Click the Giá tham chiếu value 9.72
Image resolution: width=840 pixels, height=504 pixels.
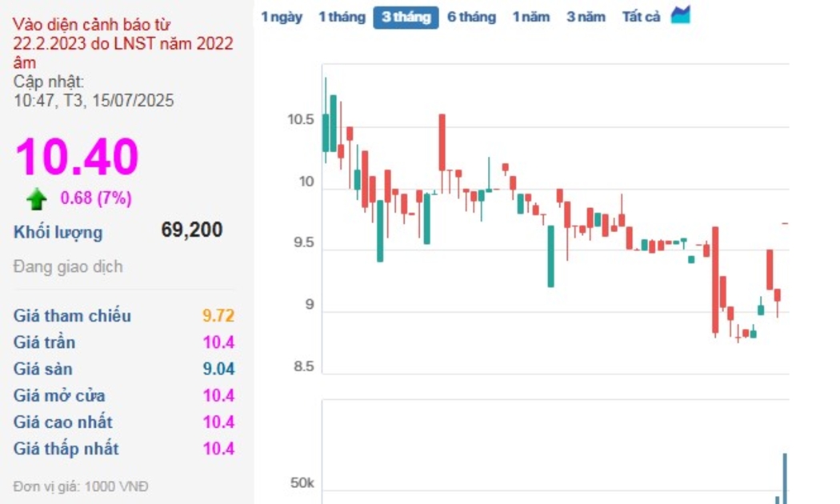point(218,316)
